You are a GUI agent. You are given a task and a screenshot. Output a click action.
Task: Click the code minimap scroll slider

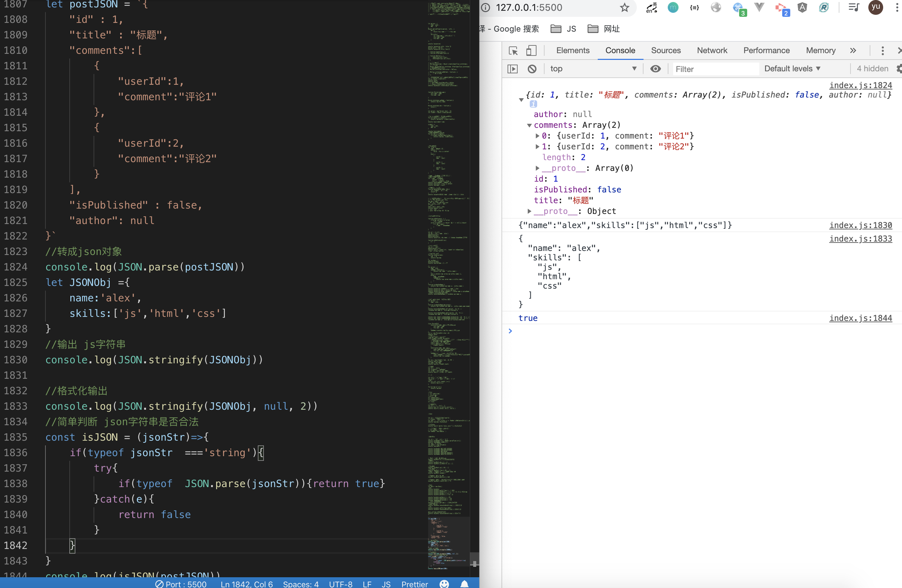pyautogui.click(x=449, y=542)
